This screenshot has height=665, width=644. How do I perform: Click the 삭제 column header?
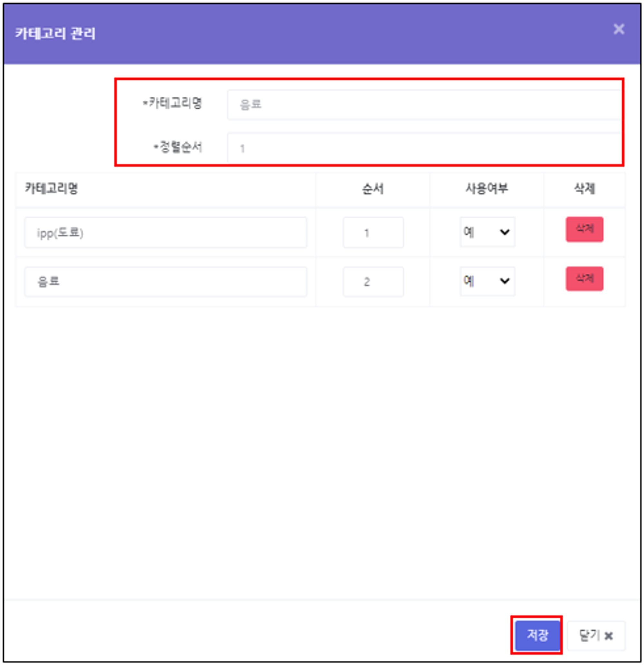pos(584,188)
